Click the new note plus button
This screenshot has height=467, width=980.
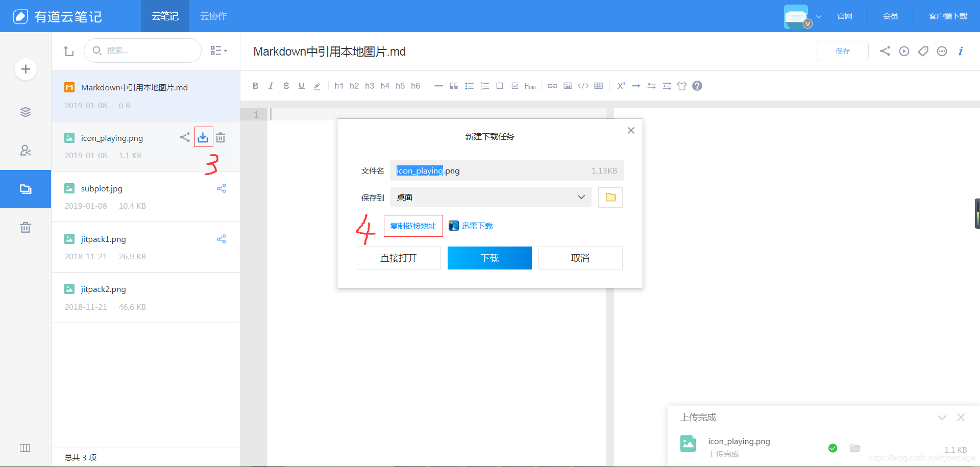[x=26, y=69]
